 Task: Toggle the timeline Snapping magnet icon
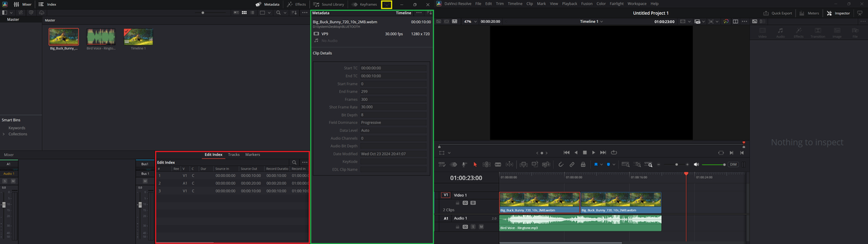click(561, 165)
